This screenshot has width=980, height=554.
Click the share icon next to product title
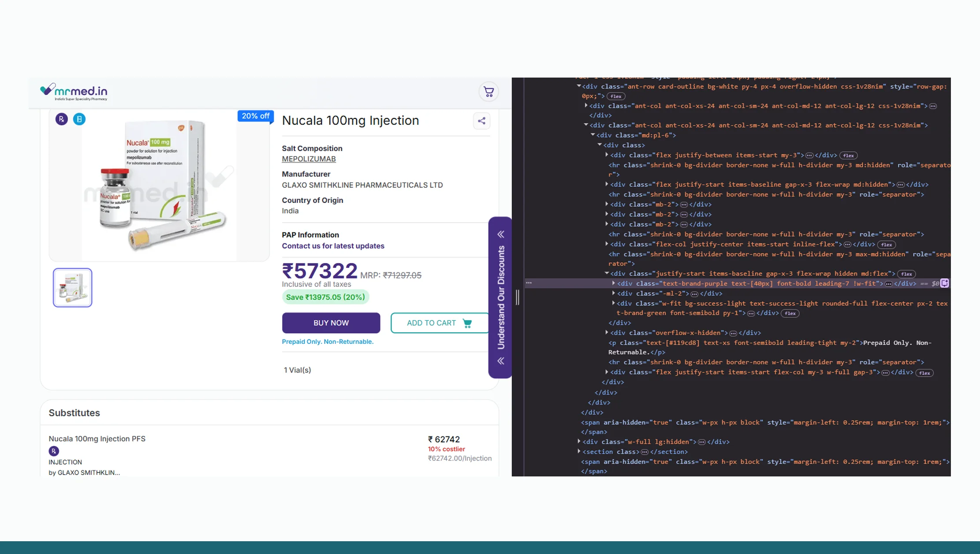pyautogui.click(x=481, y=121)
